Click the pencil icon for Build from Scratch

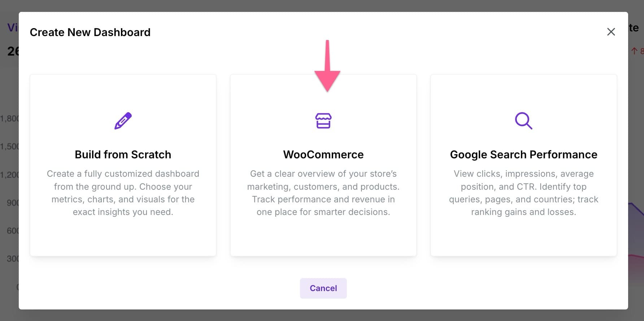tap(123, 121)
